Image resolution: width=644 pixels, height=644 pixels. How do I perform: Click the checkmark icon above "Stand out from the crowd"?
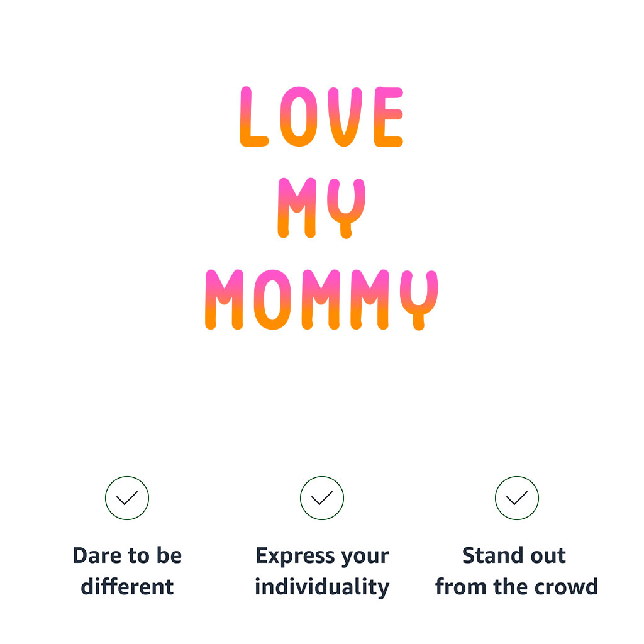point(517,498)
